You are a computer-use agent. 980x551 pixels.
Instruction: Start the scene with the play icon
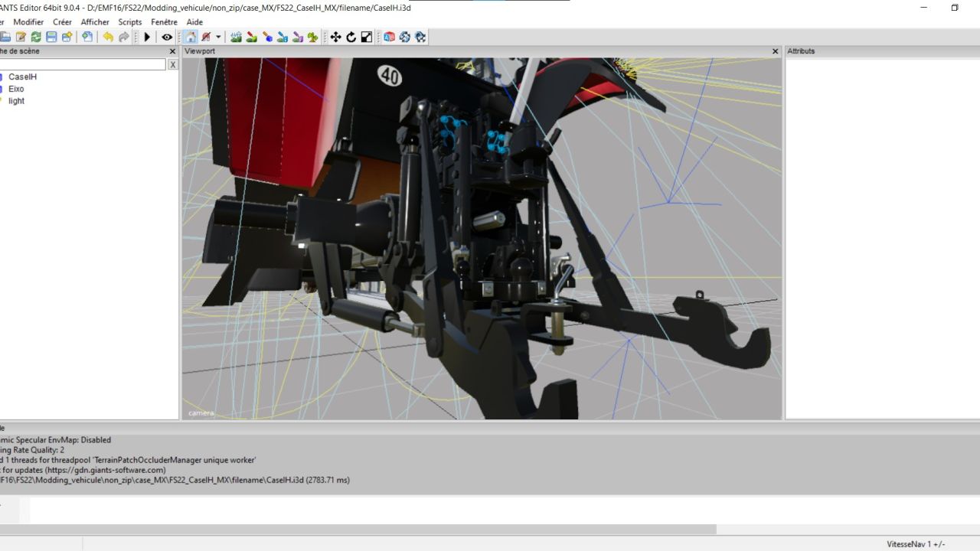[147, 37]
